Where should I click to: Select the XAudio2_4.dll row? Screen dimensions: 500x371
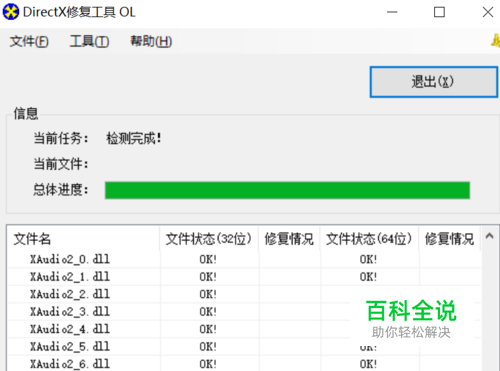244,329
